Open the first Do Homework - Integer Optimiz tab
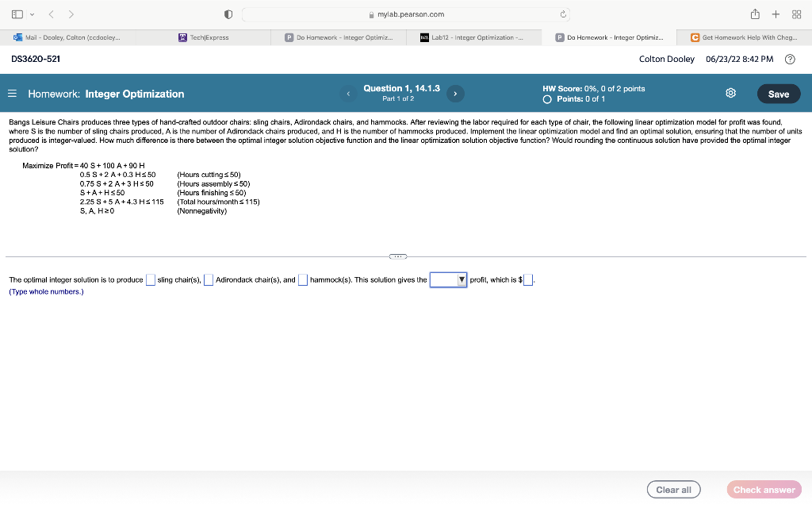This screenshot has width=812, height=508. pyautogui.click(x=339, y=37)
